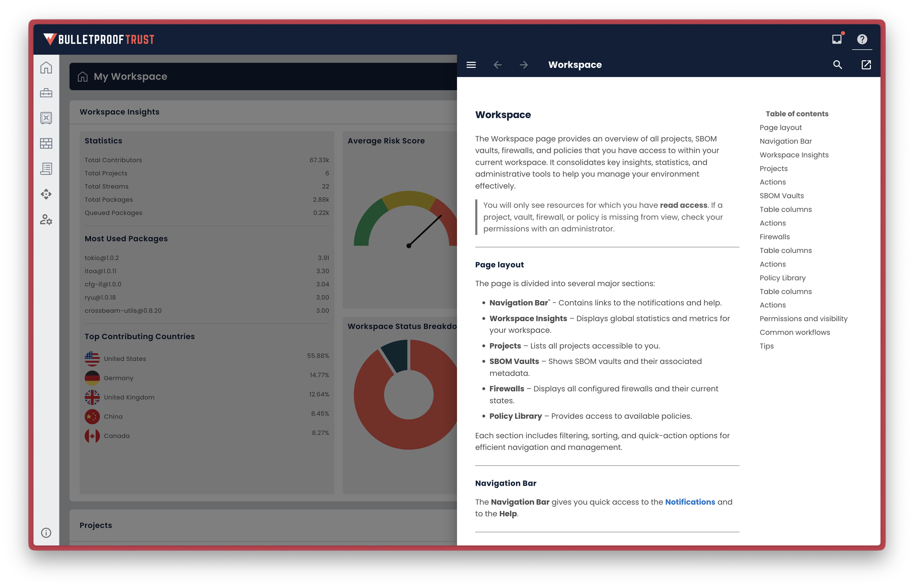Screen dimensions: 914x588
Task: Select Policy Library in table of contents
Action: tap(782, 278)
